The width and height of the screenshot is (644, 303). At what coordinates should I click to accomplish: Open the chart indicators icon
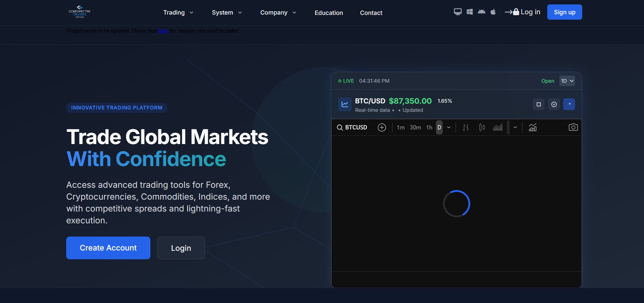[533, 127]
